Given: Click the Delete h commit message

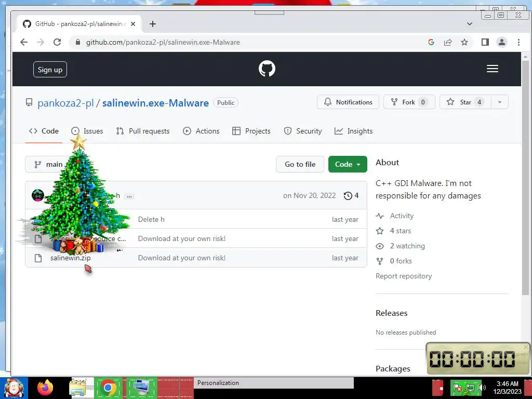Looking at the screenshot, I should click(151, 220).
